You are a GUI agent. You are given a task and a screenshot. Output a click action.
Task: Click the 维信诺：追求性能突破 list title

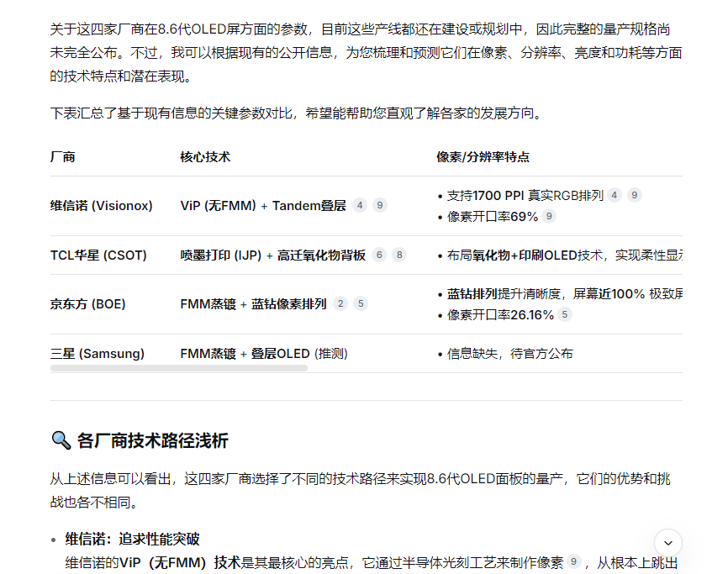click(132, 539)
